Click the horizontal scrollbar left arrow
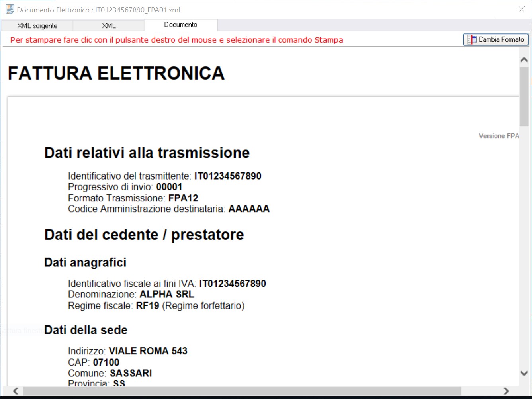This screenshot has height=399, width=532. [x=16, y=391]
